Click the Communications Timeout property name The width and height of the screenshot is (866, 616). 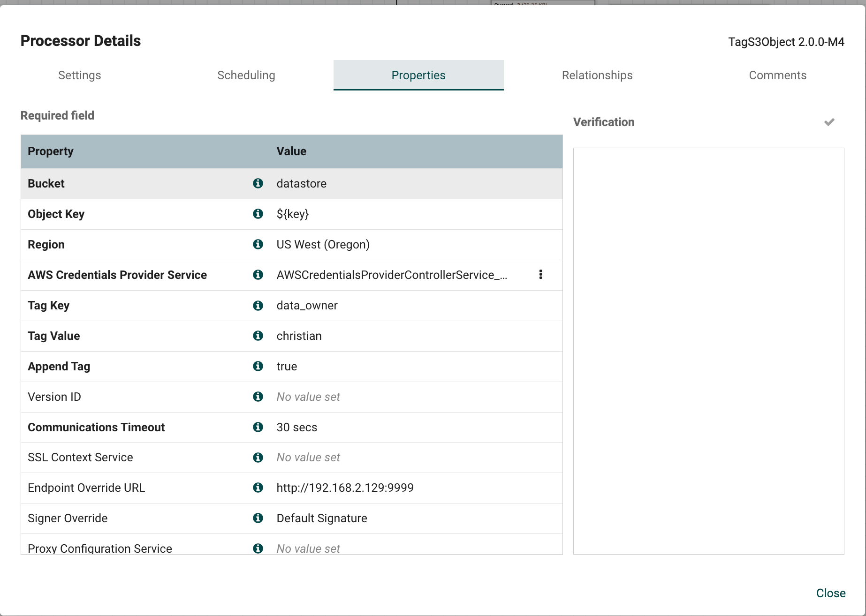96,427
